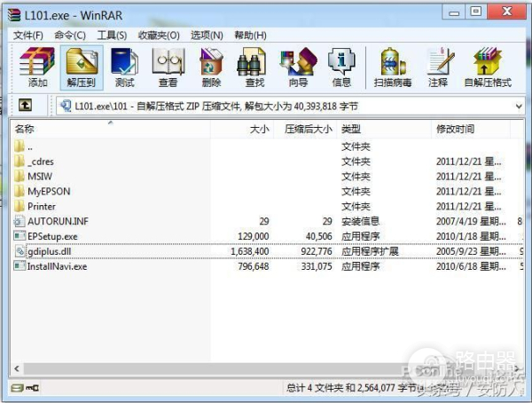Screen dimensions: 532x403
Task: Click the 2005/9/23 modified date
Action: coord(471,251)
